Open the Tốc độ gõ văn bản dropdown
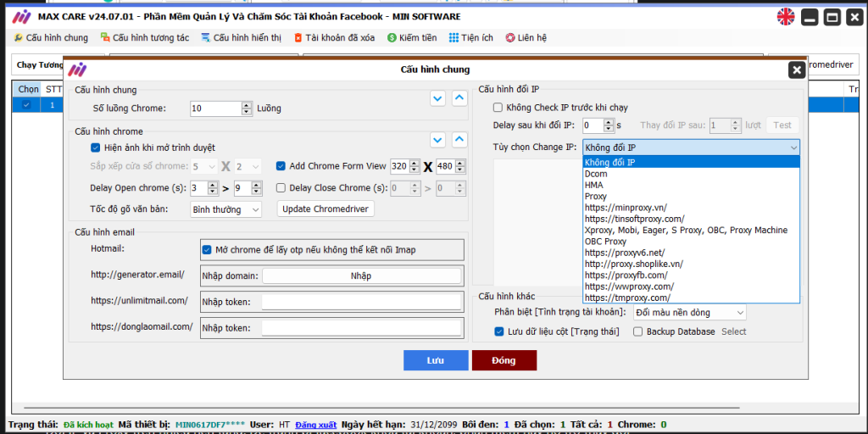Screen dimensions: 868x434 click(x=225, y=209)
